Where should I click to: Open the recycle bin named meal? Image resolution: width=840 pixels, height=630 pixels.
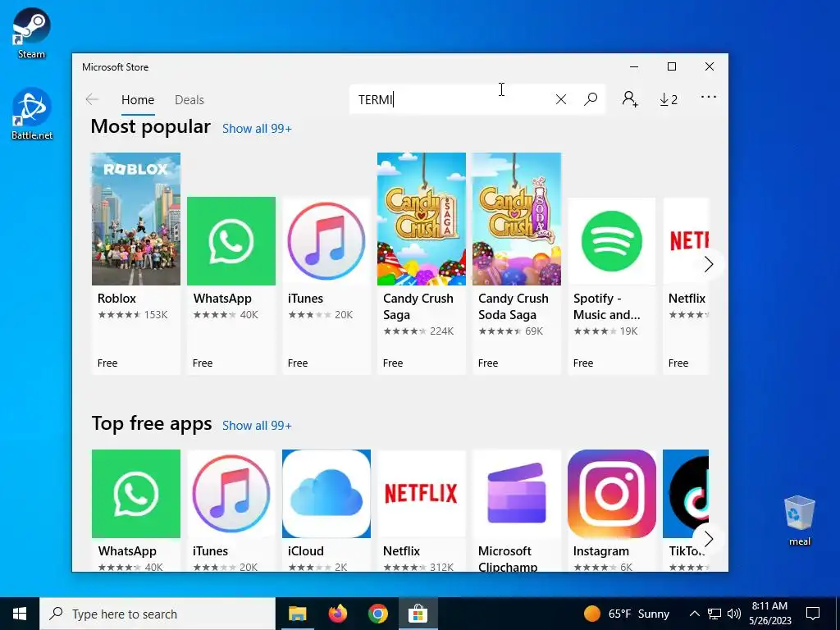(799, 521)
